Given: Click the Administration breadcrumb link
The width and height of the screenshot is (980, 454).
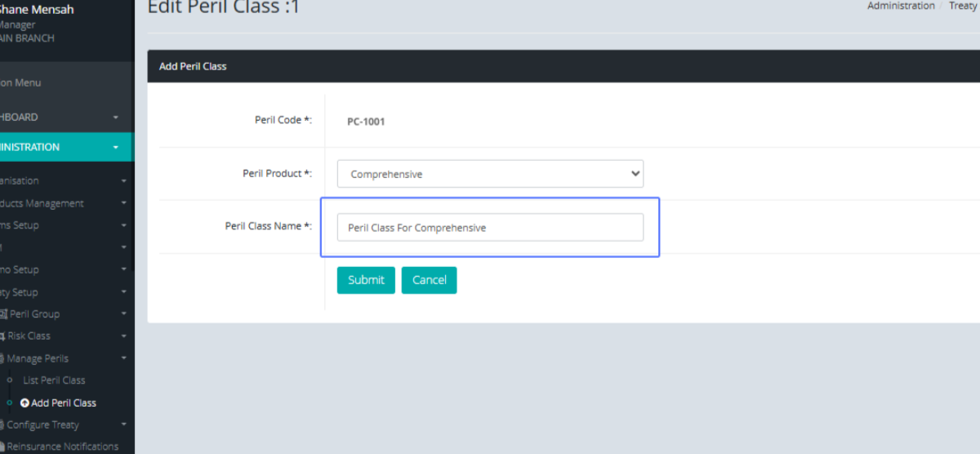Looking at the screenshot, I should (x=901, y=6).
